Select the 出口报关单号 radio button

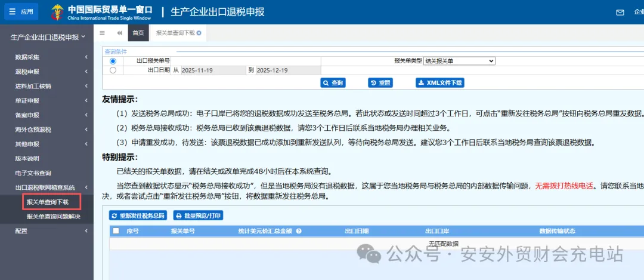[113, 61]
